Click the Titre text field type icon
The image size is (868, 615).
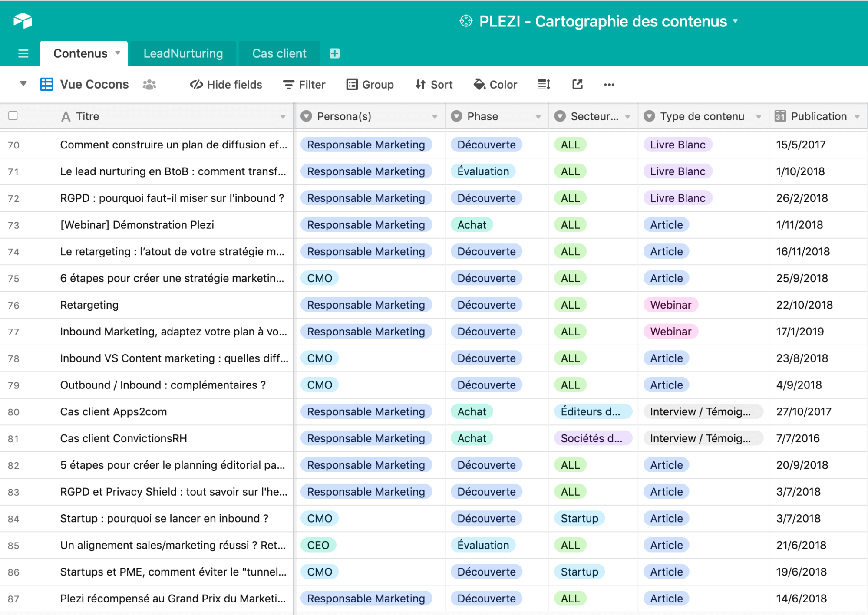[66, 116]
